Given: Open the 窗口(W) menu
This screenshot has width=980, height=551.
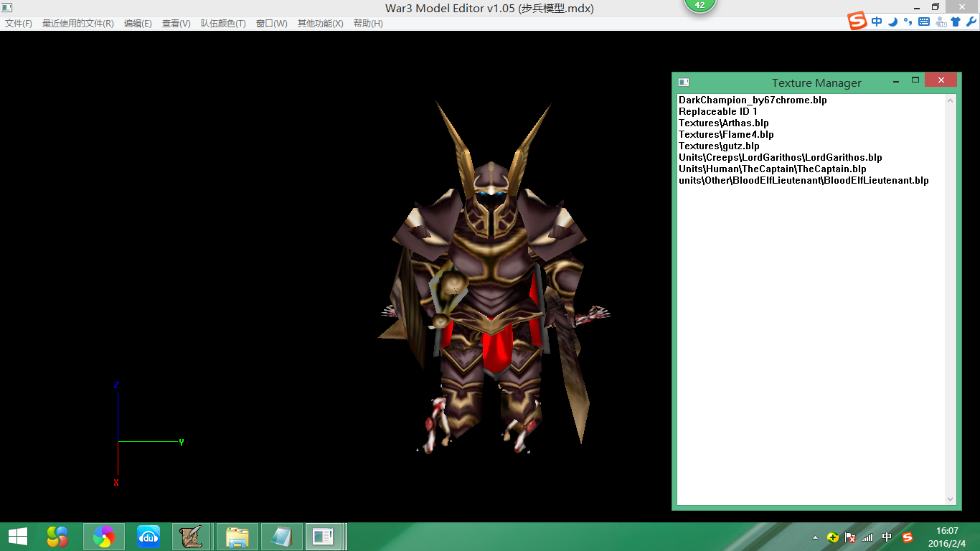Looking at the screenshot, I should coord(271,24).
